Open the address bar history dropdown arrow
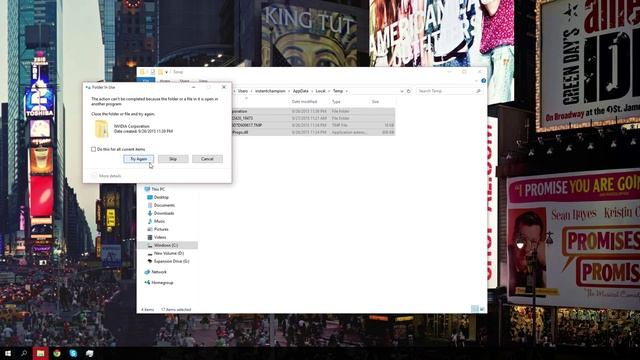The image size is (640, 360). [402, 91]
